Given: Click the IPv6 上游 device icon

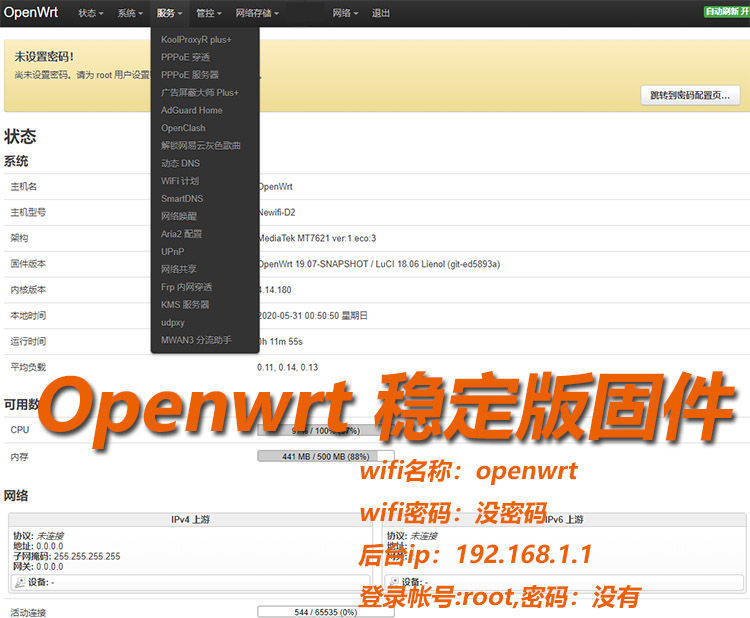Looking at the screenshot, I should [394, 582].
